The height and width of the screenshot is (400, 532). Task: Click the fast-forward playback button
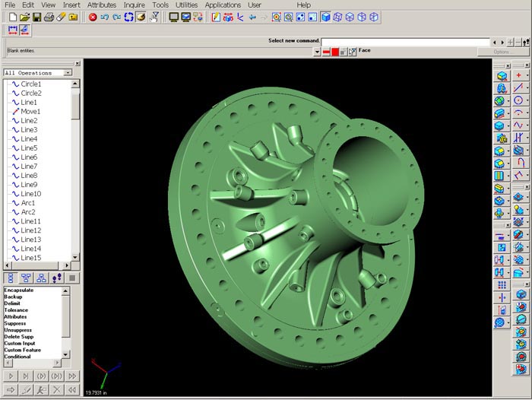point(72,376)
